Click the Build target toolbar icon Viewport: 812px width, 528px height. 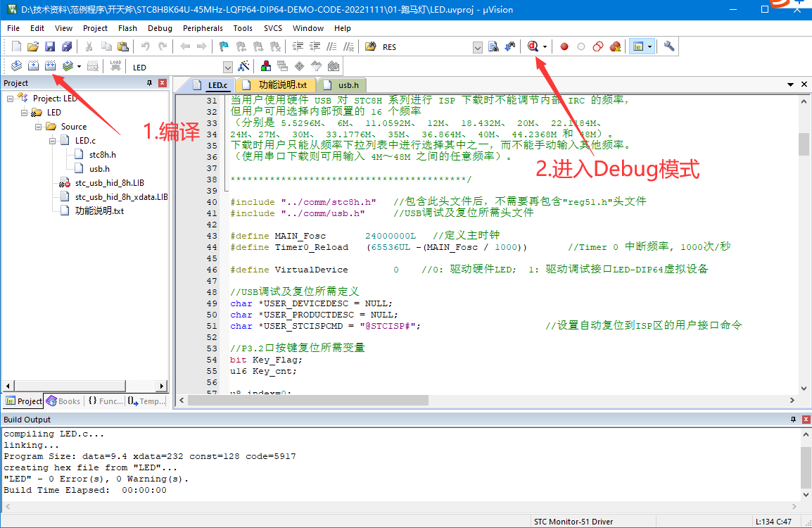(x=33, y=66)
